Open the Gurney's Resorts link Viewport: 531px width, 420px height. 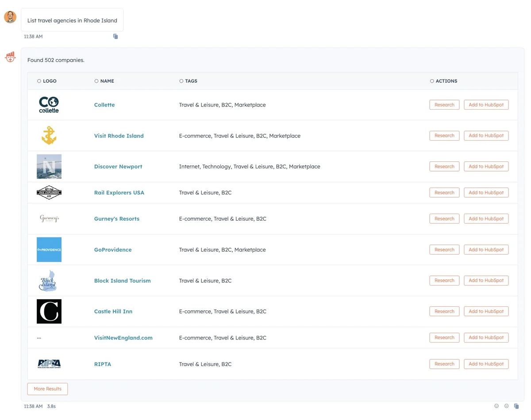pos(117,219)
